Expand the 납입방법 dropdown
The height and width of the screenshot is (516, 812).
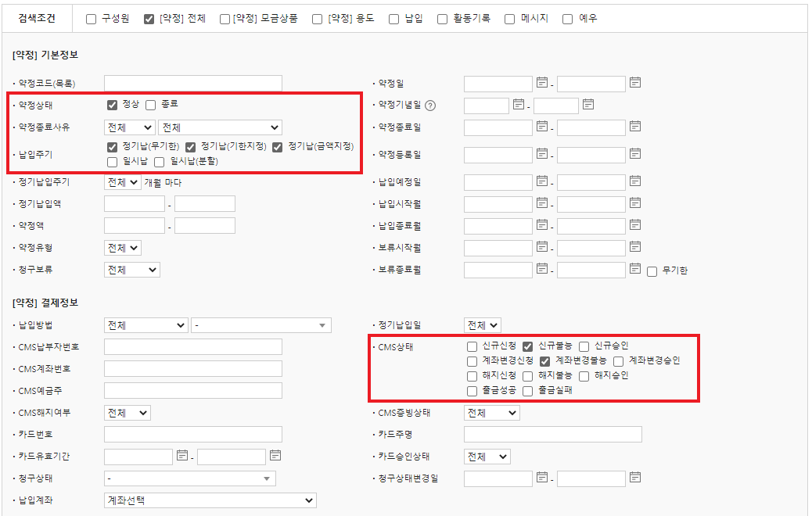pos(146,325)
